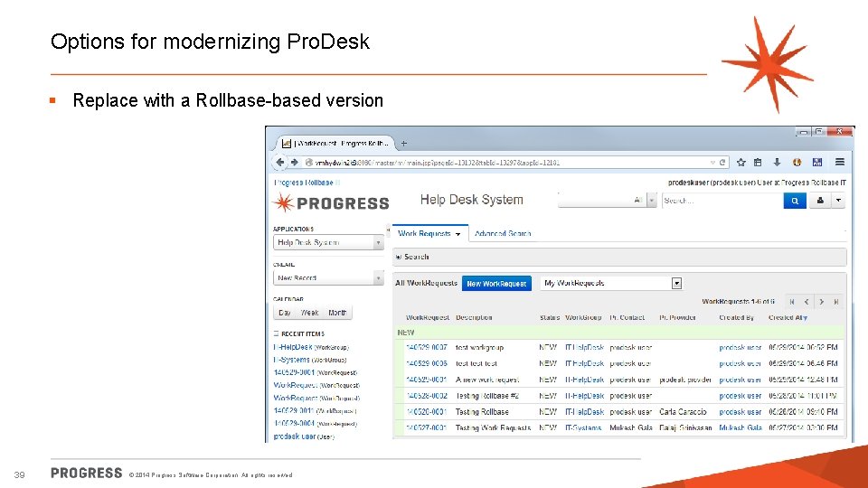The image size is (868, 488).
Task: Open URL history dropdown in address bar
Action: coord(712,163)
